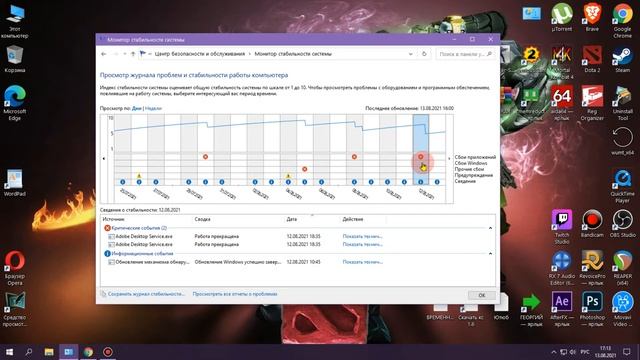Launch Brave browser desktop icon
640x360 pixels.
pyautogui.click(x=592, y=18)
